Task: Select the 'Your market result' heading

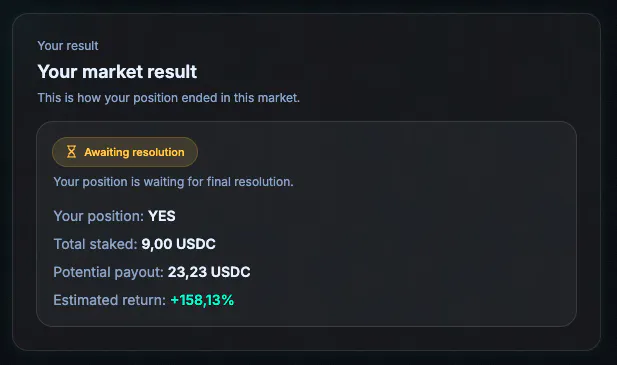Action: pos(117,72)
